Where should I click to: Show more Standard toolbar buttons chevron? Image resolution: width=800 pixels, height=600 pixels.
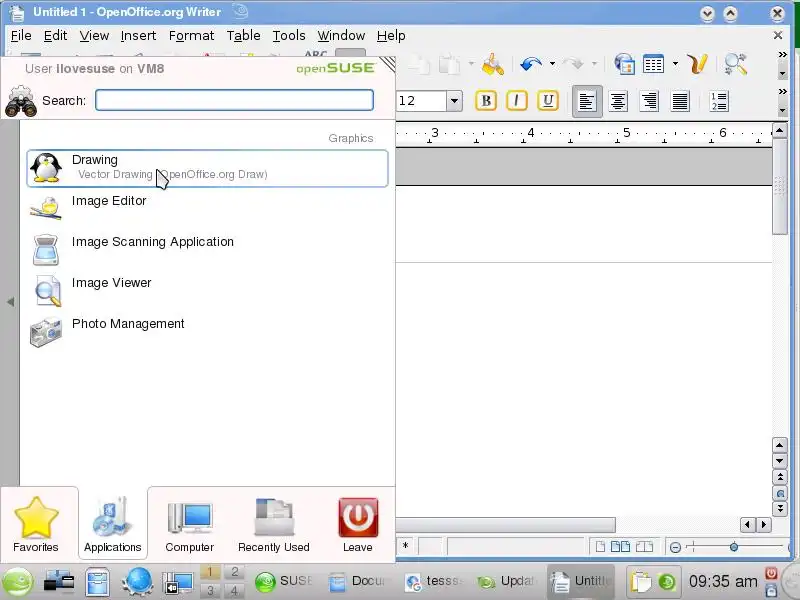click(x=782, y=55)
